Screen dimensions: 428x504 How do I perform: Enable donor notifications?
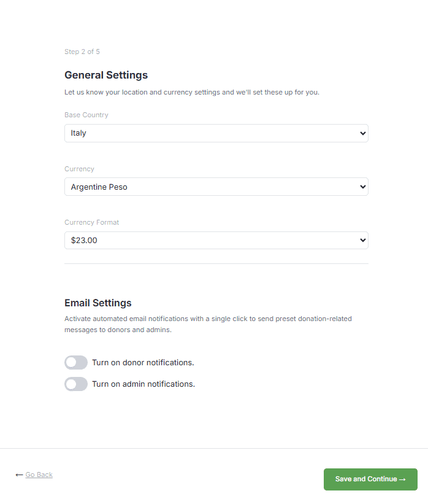[x=75, y=362]
